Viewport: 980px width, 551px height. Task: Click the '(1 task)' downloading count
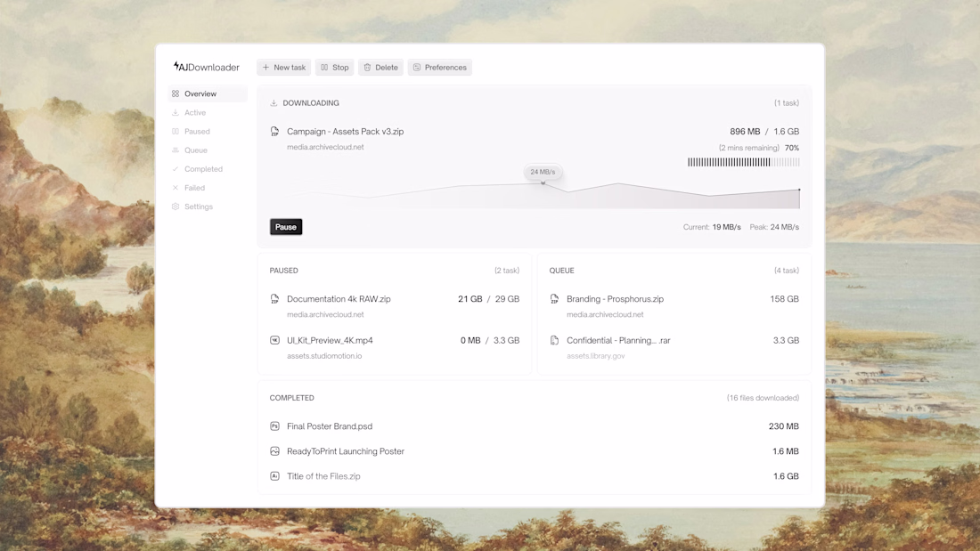click(787, 103)
